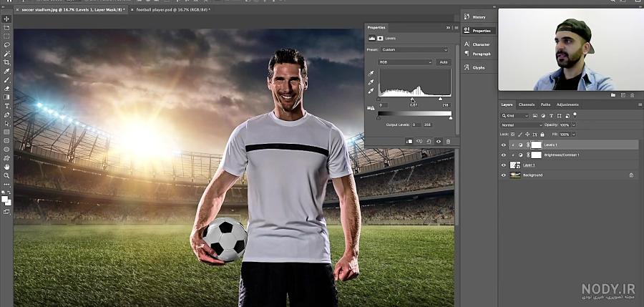Switch to the football player.psd document tab
Viewport: 644px width, 307px height.
[x=172, y=9]
